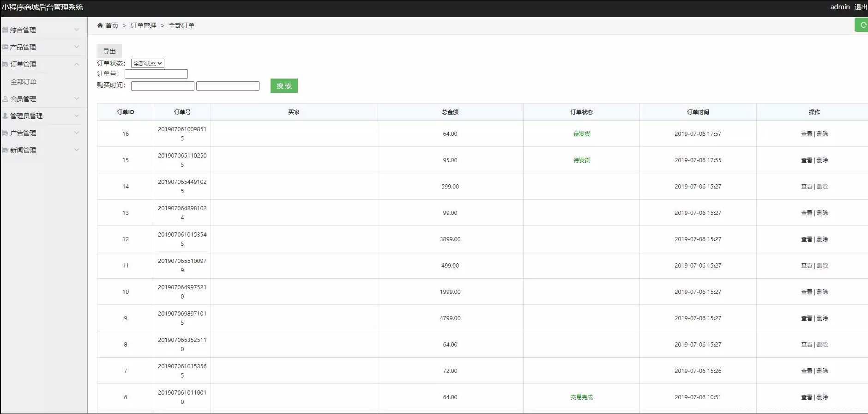Click 删除 for order ID 14

tap(822, 187)
